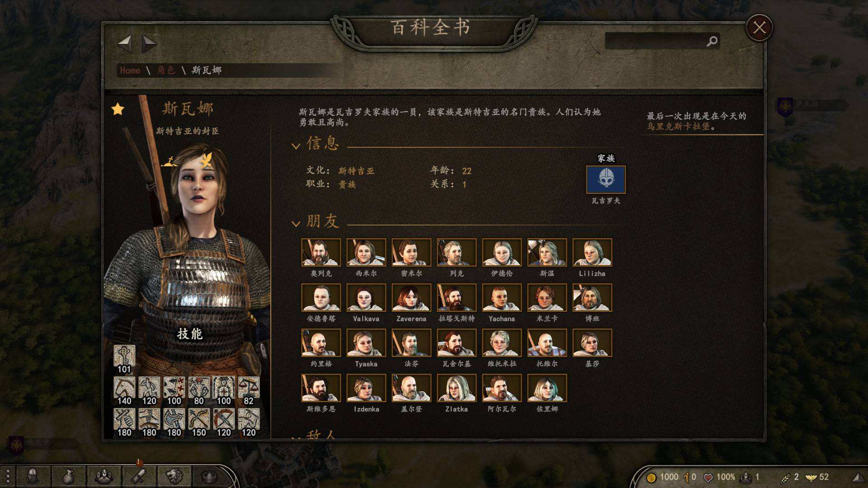Open the three-dot escape menu
The image size is (868, 488).
point(8,476)
